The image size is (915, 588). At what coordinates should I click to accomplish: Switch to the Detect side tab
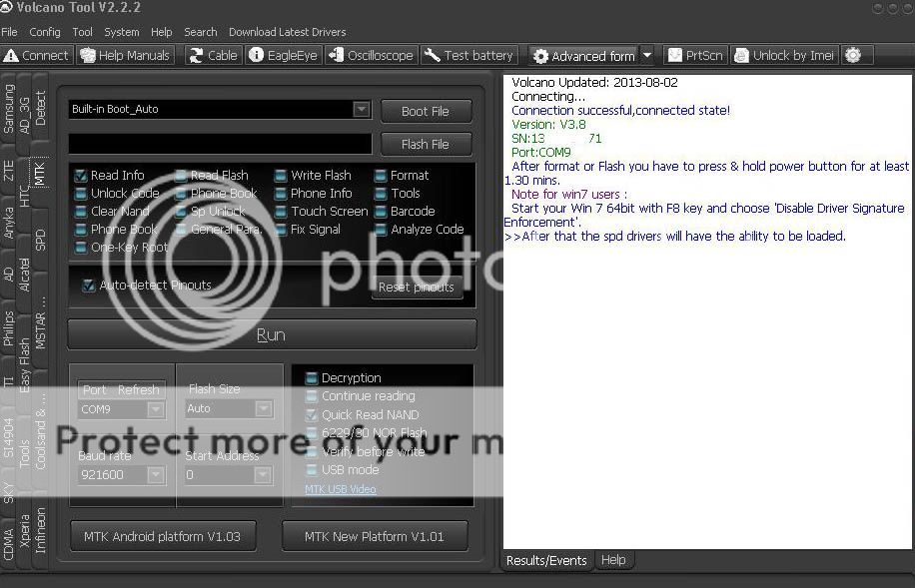click(40, 108)
